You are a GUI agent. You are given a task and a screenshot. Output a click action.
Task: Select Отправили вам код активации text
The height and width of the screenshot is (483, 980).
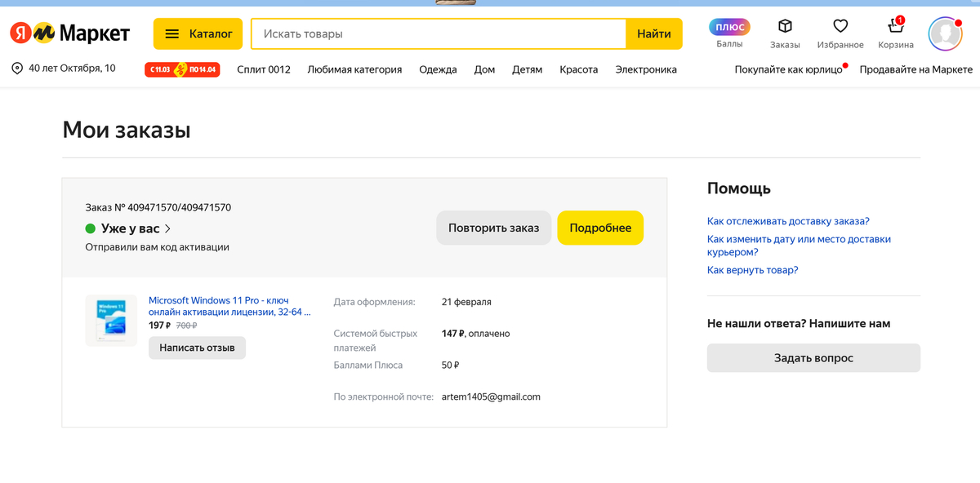157,246
